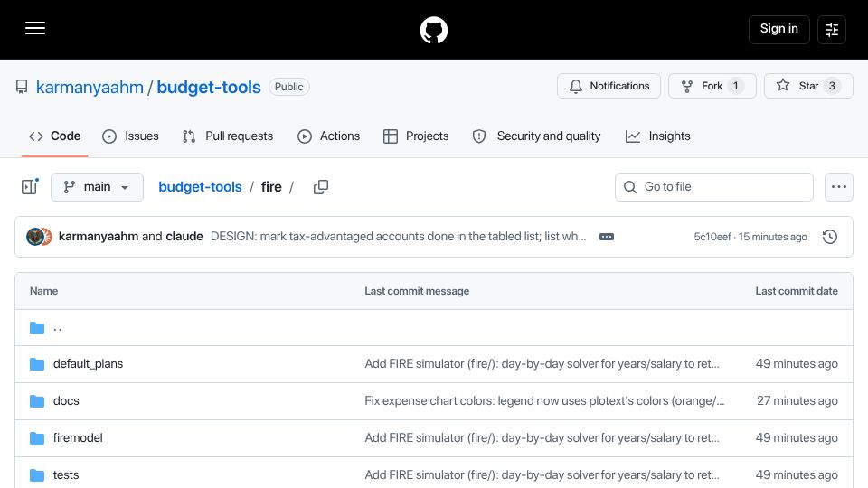The image size is (868, 488).
Task: Open the main branch dropdown
Action: pyautogui.click(x=97, y=187)
